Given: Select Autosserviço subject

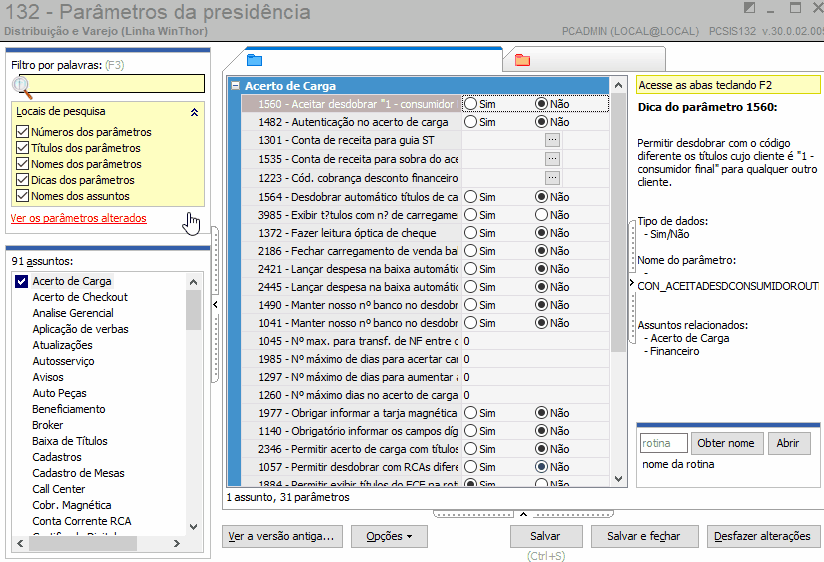Looking at the screenshot, I should tap(63, 361).
